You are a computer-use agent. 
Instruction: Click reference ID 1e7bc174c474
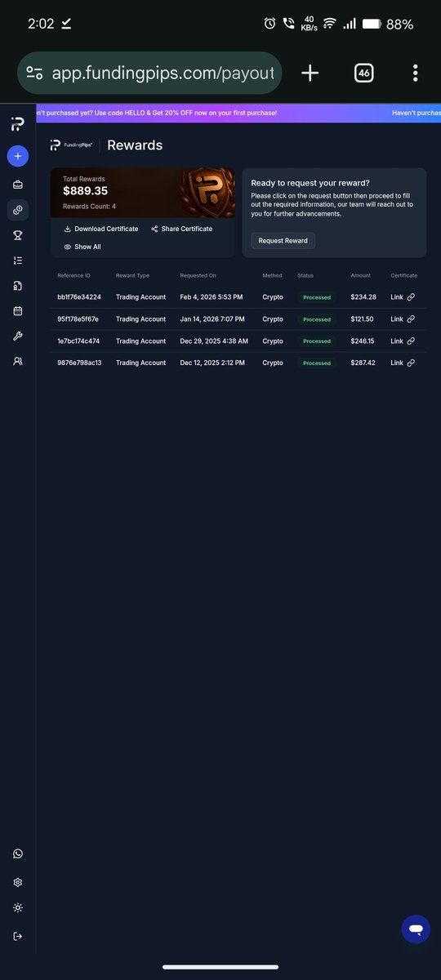[x=78, y=341]
